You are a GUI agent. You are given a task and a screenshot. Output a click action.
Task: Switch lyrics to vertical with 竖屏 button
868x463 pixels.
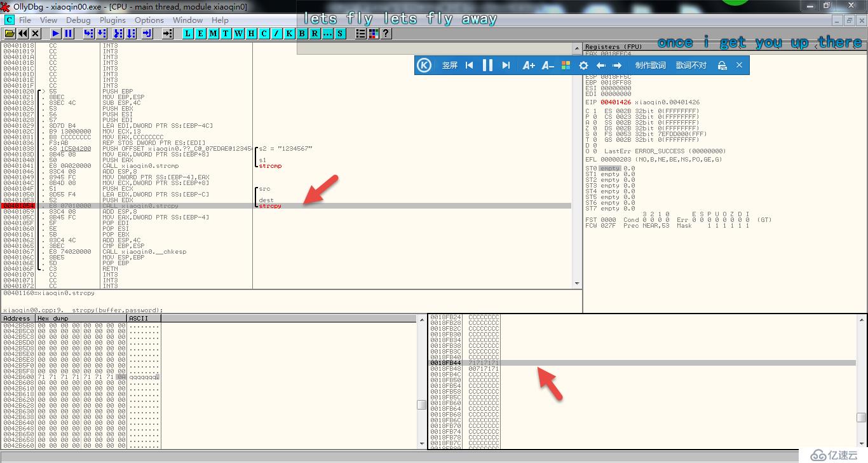tap(450, 65)
